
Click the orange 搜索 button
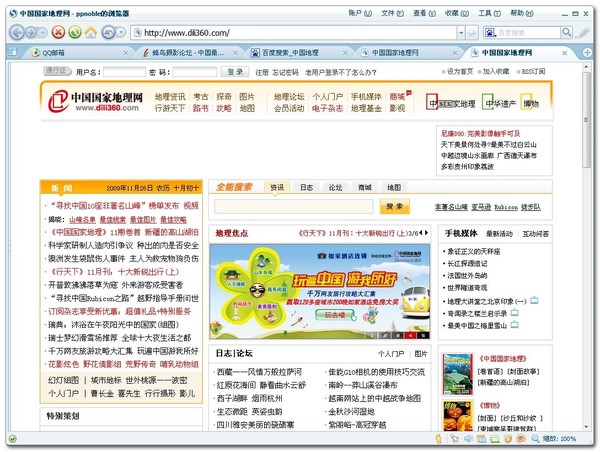point(395,207)
